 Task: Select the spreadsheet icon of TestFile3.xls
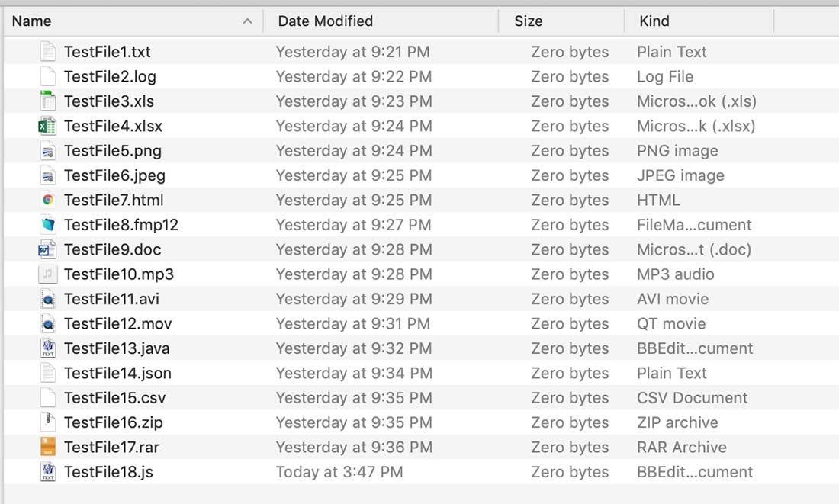(x=47, y=101)
